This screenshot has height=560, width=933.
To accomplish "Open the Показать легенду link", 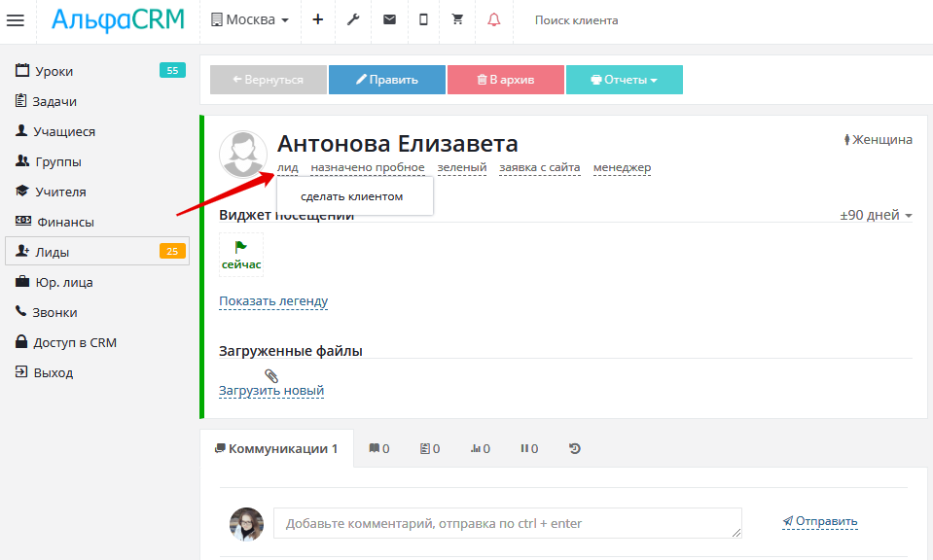I will 273,301.
